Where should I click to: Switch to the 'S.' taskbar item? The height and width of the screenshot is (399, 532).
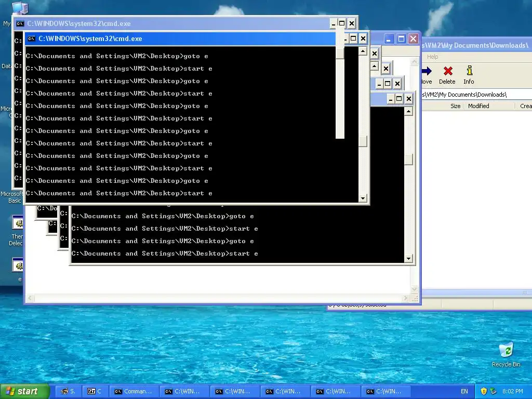(x=68, y=391)
